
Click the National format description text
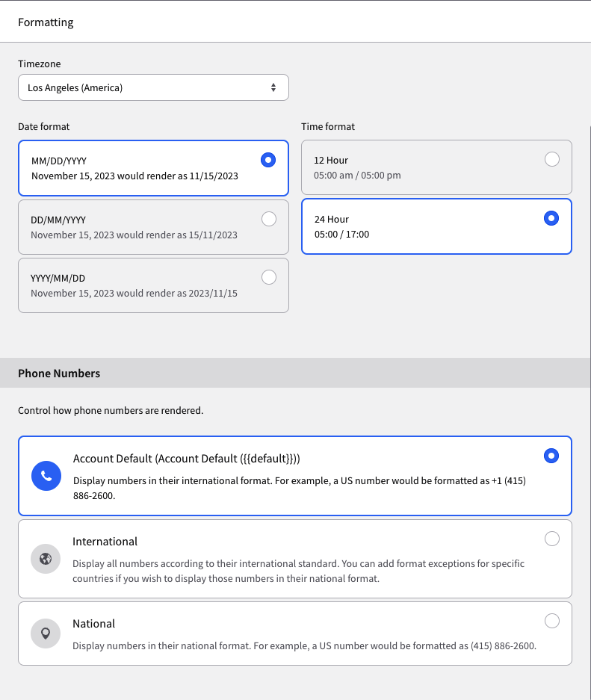coord(304,646)
